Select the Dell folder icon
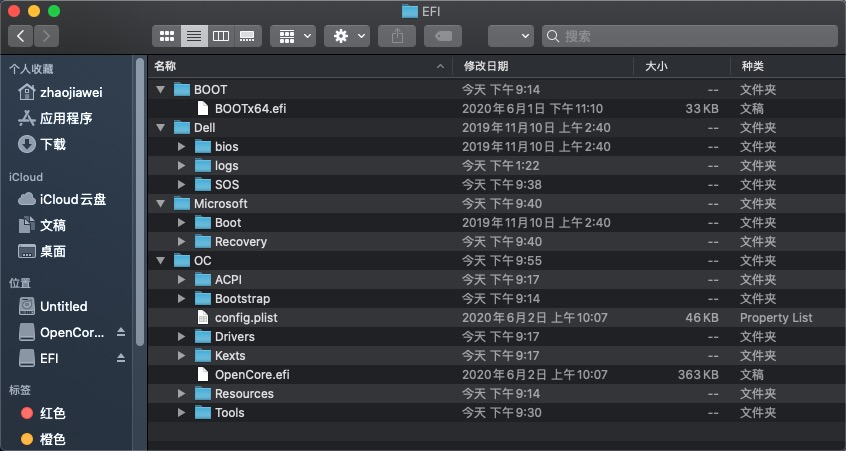846x451 pixels. pos(182,127)
